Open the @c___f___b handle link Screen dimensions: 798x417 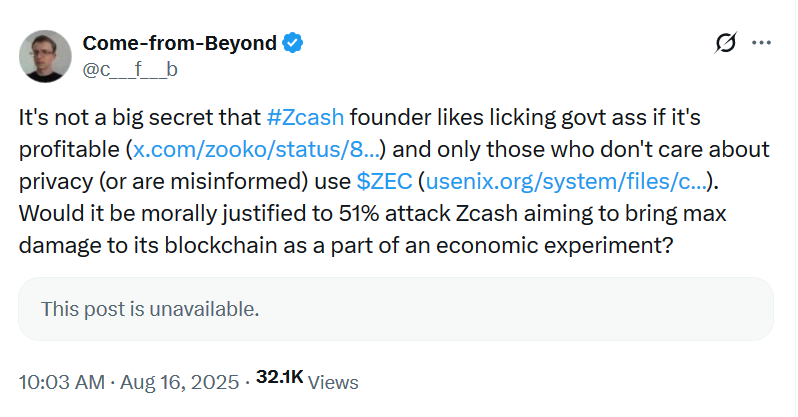[x=130, y=69]
